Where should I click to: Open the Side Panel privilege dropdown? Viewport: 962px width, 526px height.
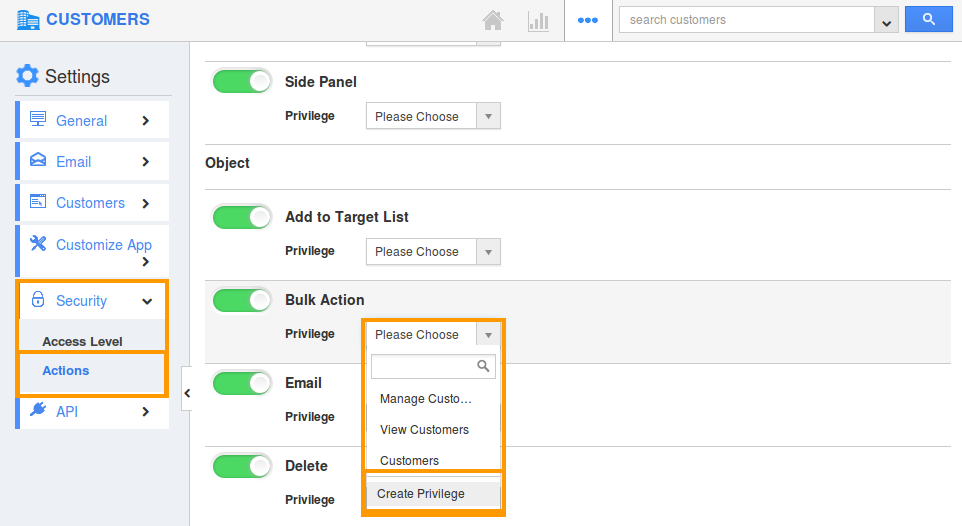coord(433,116)
